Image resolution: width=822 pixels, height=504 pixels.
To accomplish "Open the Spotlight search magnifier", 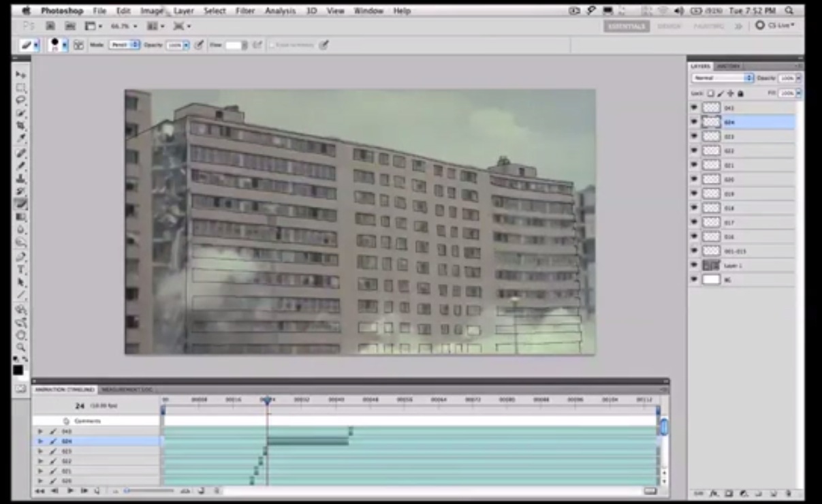I will 789,11.
